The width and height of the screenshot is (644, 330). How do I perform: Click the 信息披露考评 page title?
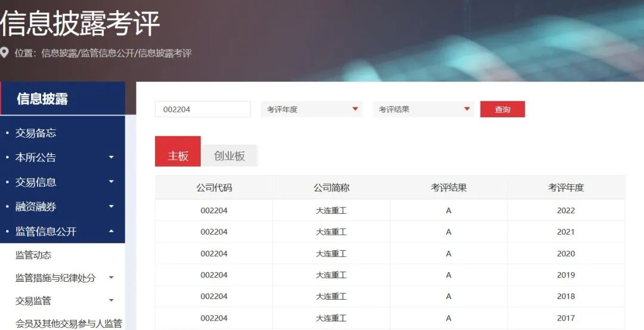79,23
